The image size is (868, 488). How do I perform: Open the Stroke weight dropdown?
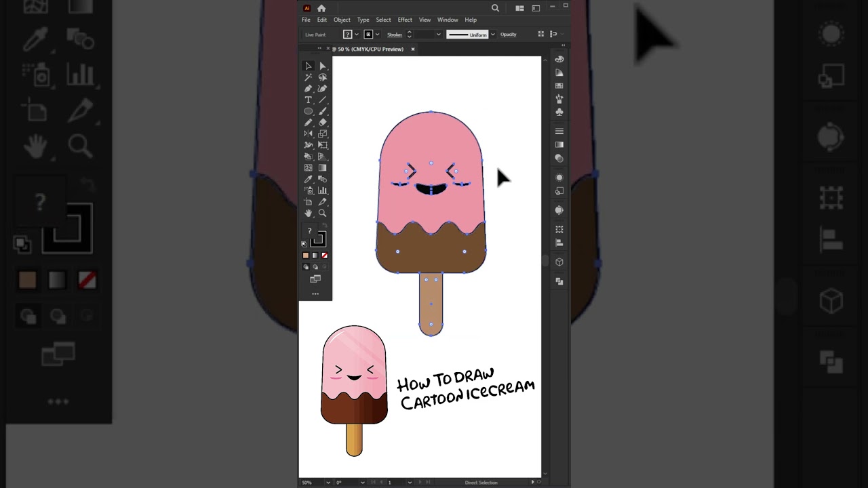(439, 35)
